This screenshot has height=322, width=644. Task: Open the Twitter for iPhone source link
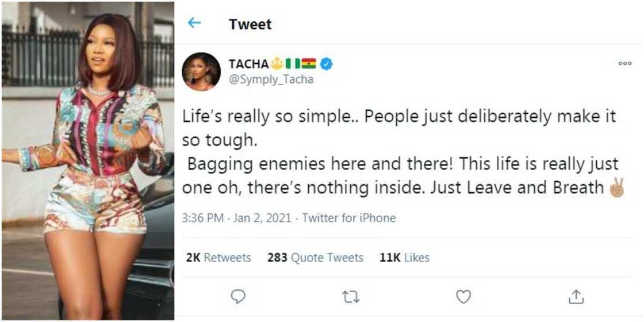pos(349,218)
